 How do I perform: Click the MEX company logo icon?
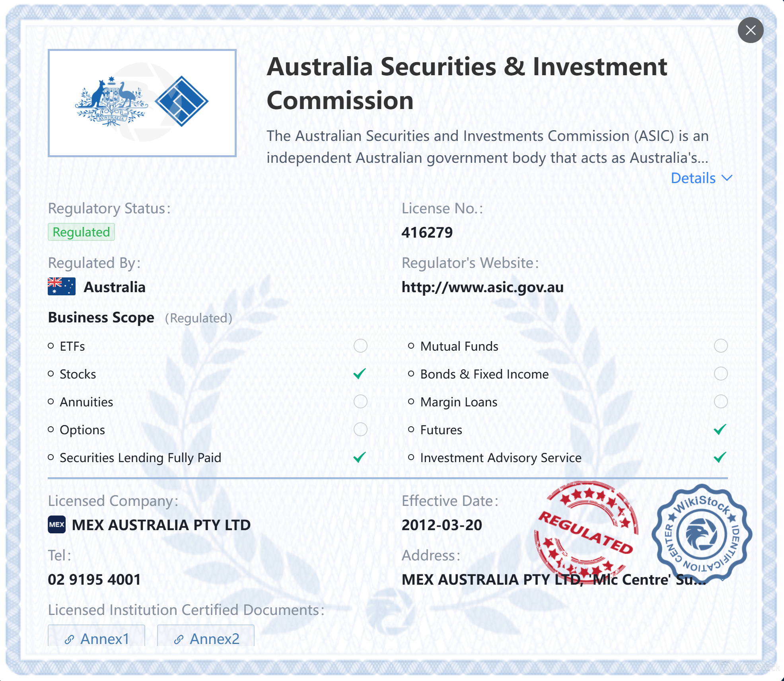coord(56,525)
